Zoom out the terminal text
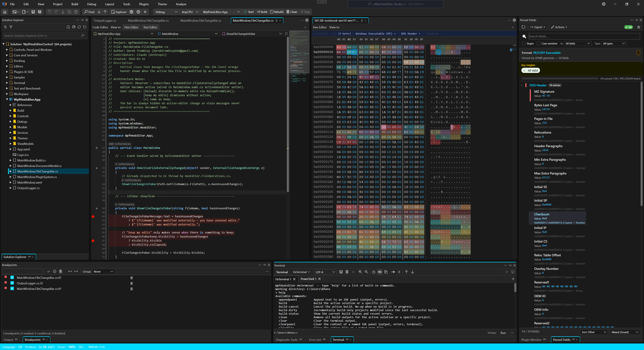Viewport: 644px width, 350px height. click(366, 272)
